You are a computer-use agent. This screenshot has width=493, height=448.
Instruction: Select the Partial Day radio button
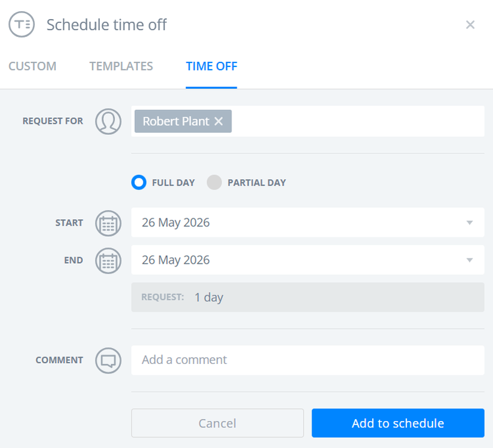[214, 182]
